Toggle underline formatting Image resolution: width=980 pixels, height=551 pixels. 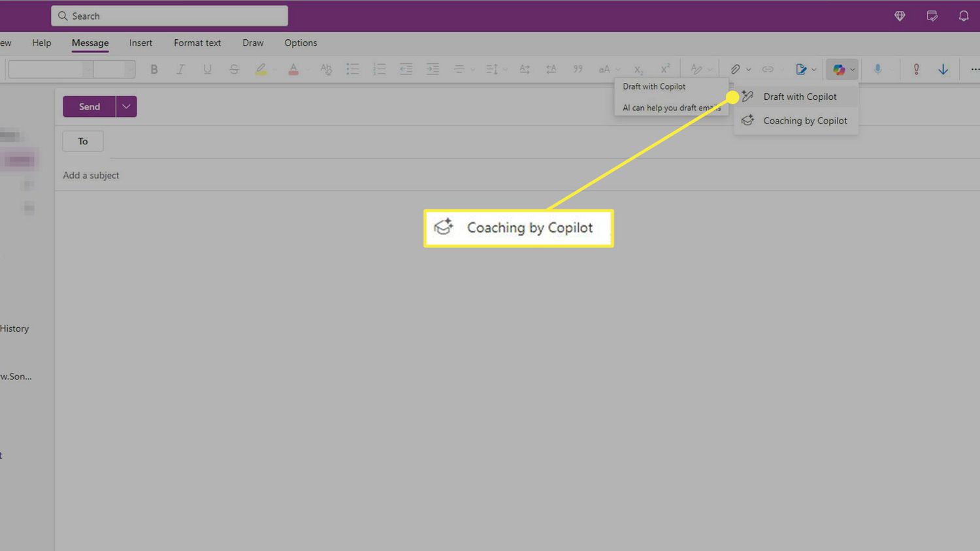pyautogui.click(x=207, y=69)
